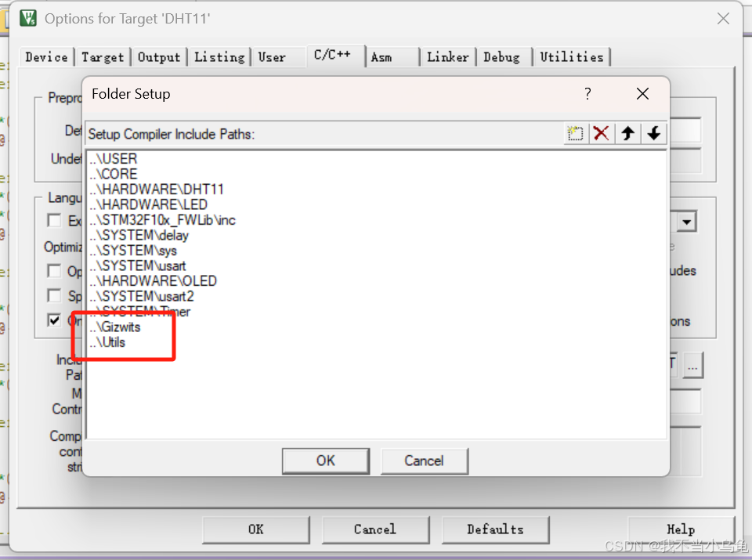Screen dimensions: 752x560
Task: Click the Folder Setup help question mark
Action: pyautogui.click(x=587, y=93)
